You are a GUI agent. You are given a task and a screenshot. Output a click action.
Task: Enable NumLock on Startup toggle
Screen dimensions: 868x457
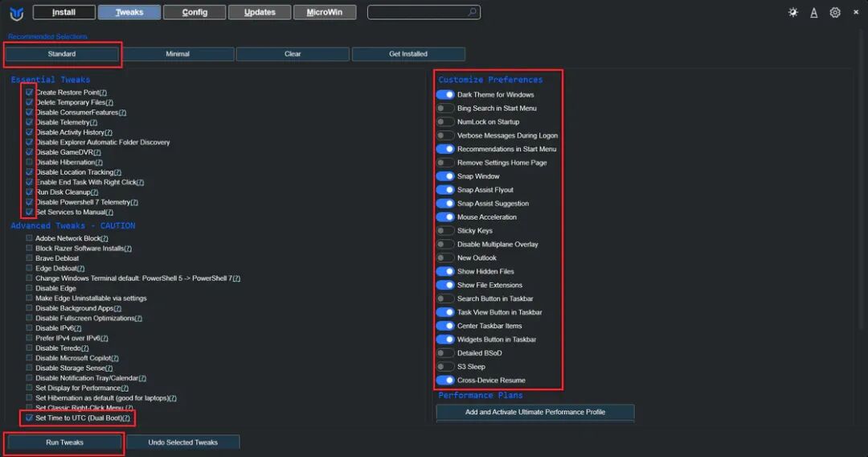point(445,121)
